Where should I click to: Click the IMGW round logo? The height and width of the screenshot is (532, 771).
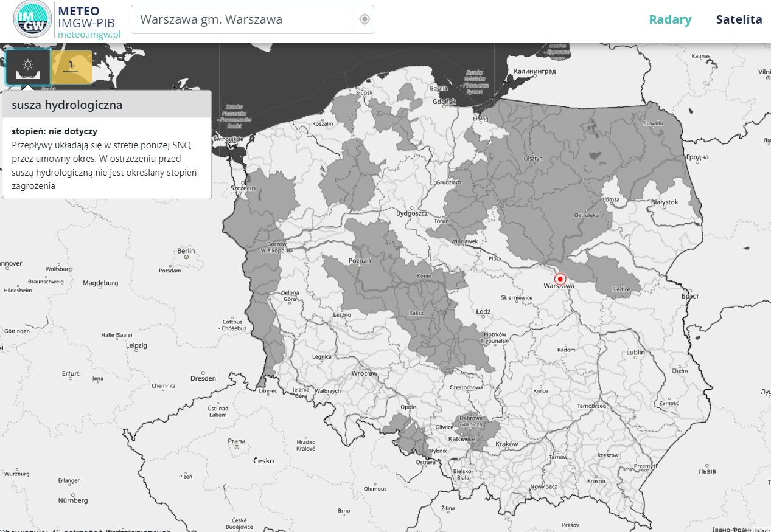point(33,19)
